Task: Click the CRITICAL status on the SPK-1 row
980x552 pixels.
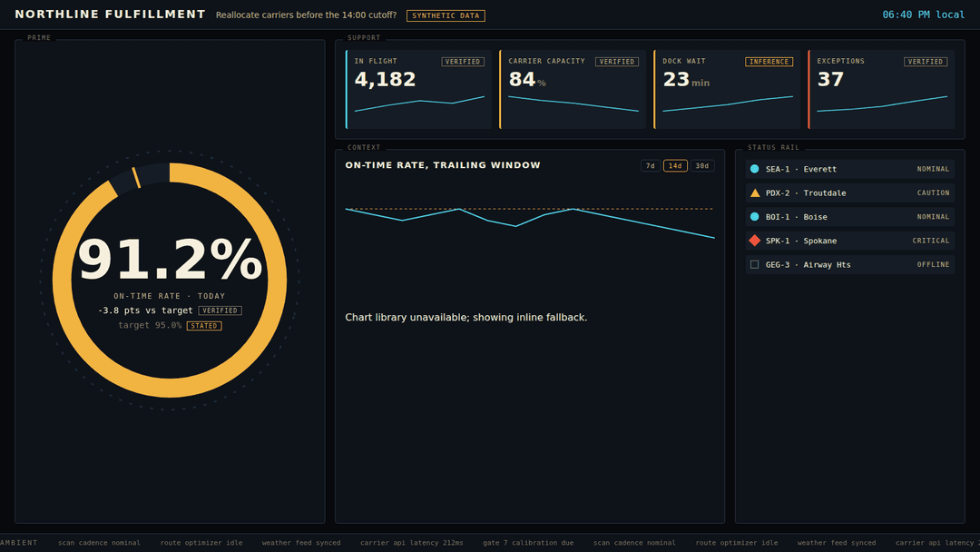Action: pos(931,241)
